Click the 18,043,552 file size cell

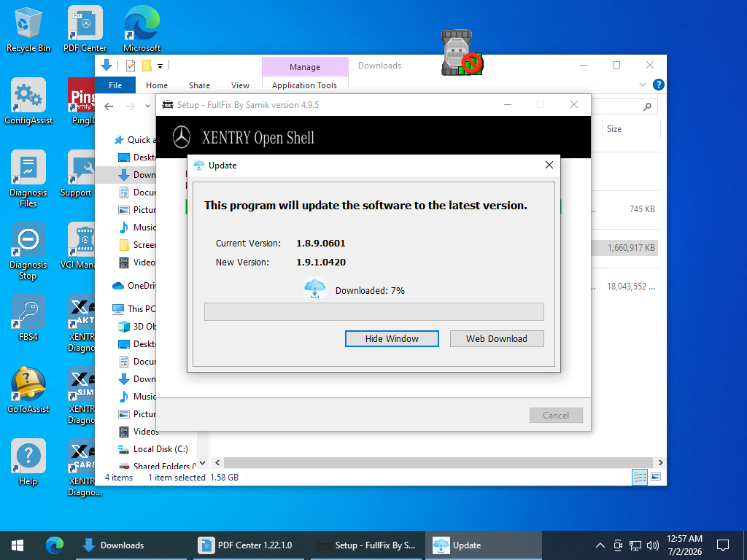pyautogui.click(x=631, y=286)
